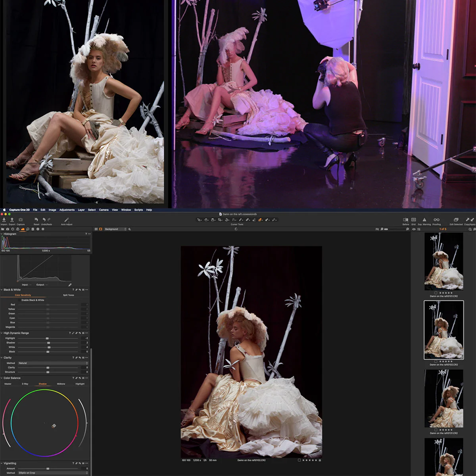Open the Adjustments menu
476x476 pixels.
coord(67,210)
